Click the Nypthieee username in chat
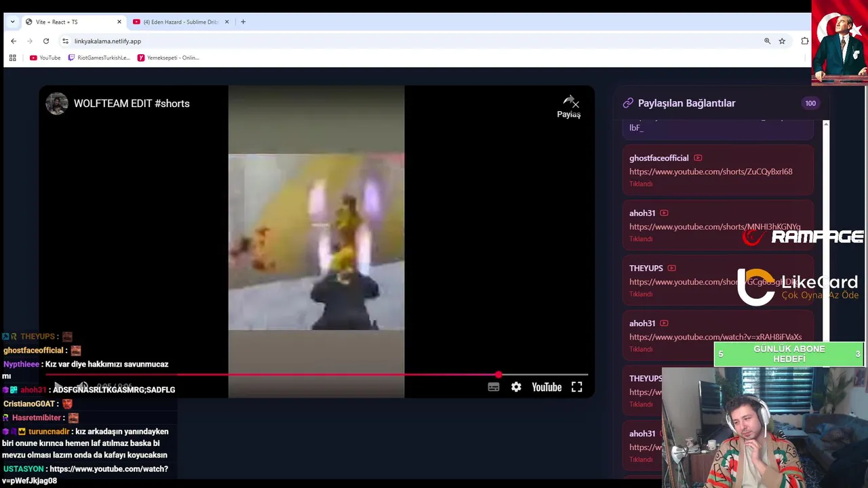This screenshot has width=868, height=488. click(x=21, y=364)
